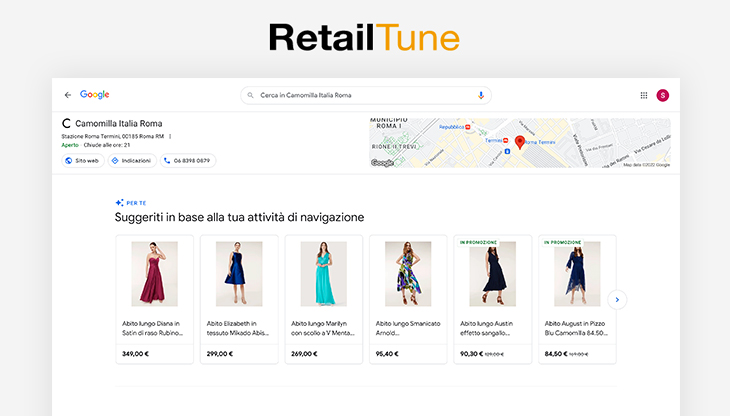Click 'In promozione' badge on Austin dress
The image size is (730, 416).
(478, 242)
